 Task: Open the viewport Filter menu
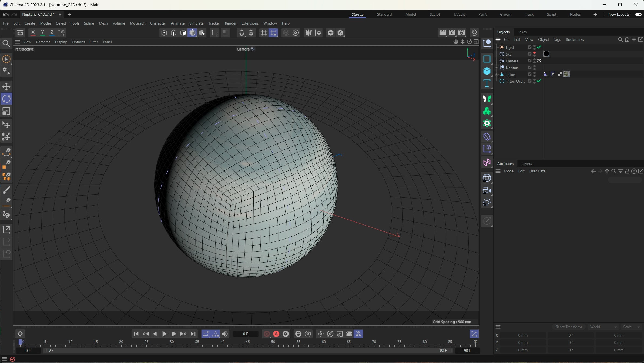(94, 42)
